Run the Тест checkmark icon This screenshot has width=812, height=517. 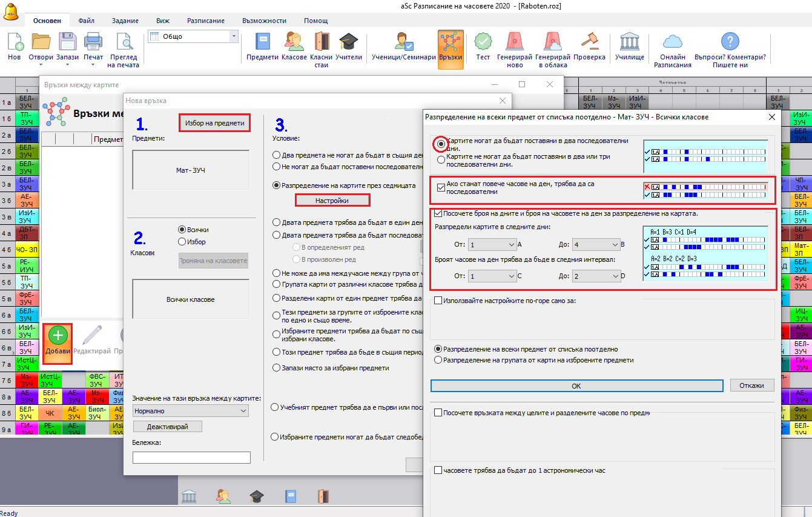(483, 42)
